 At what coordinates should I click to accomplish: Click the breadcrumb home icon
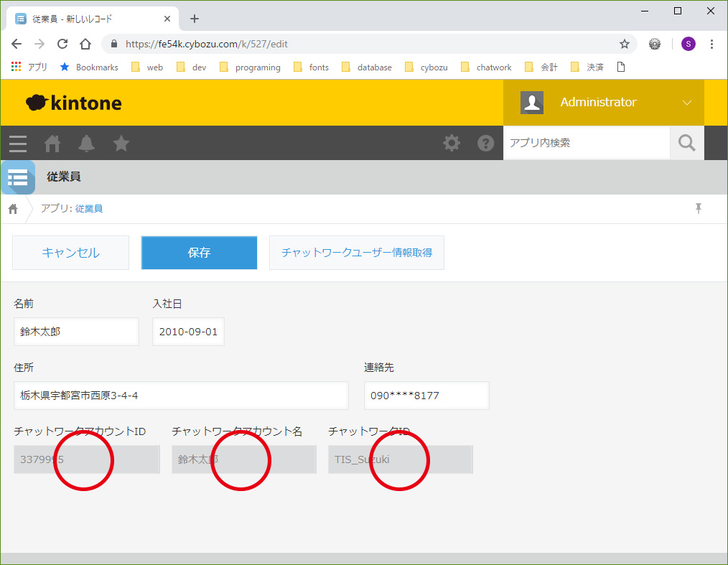[13, 209]
